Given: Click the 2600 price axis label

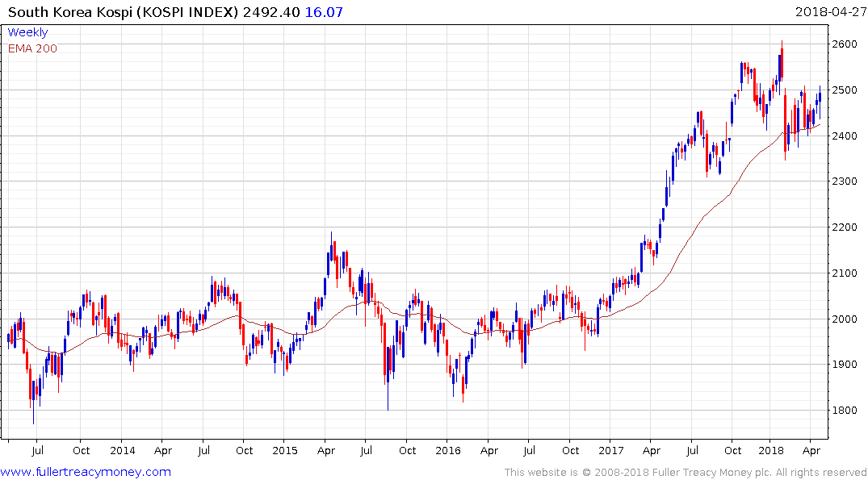Looking at the screenshot, I should 845,44.
